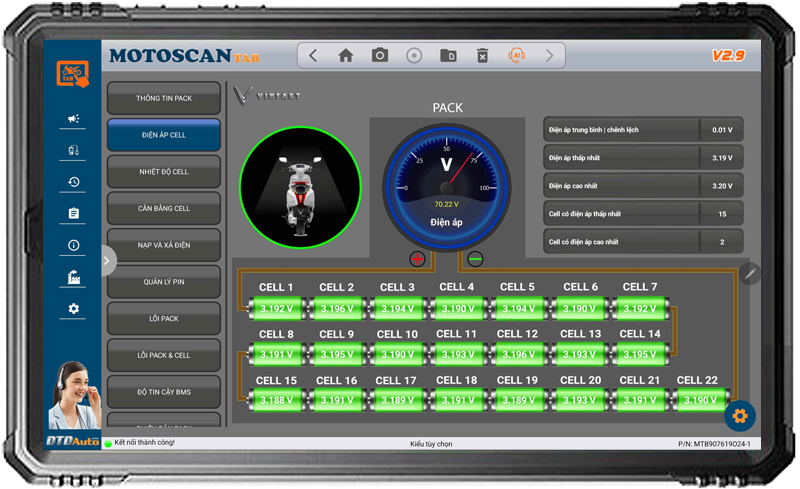Select the CELL 1 battery 3.192 V
800x489 pixels.
[277, 308]
